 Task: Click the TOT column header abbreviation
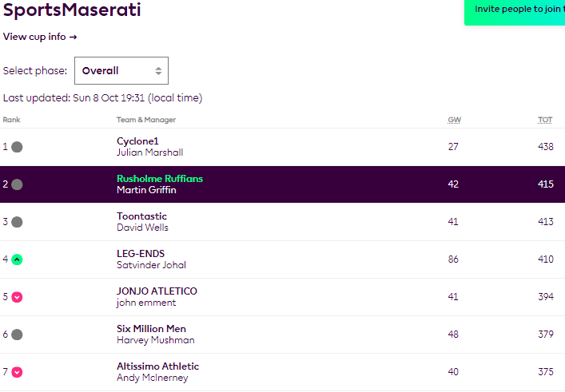(545, 120)
